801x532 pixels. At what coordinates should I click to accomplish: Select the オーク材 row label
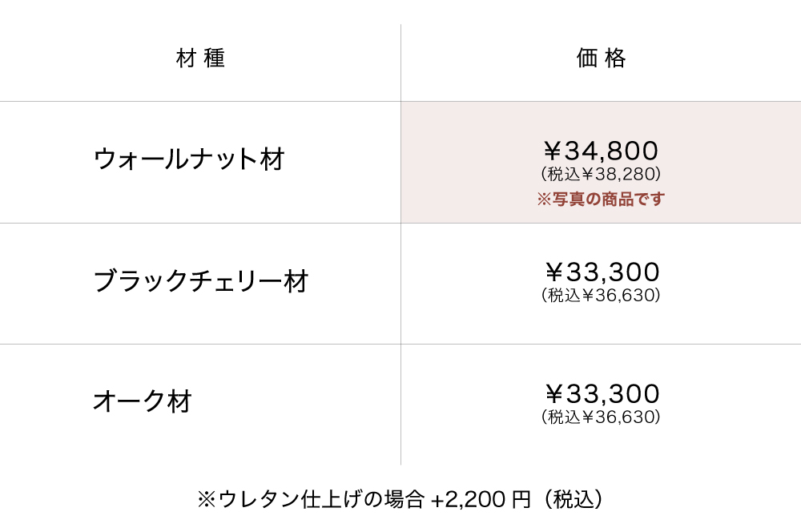point(143,401)
